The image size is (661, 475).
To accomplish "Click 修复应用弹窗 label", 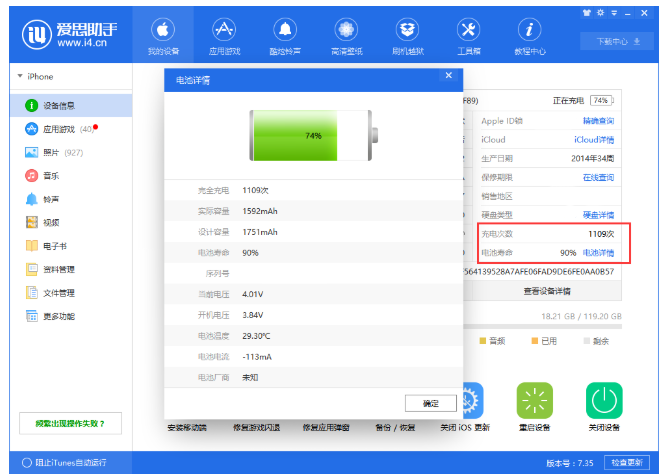I will coord(326,428).
